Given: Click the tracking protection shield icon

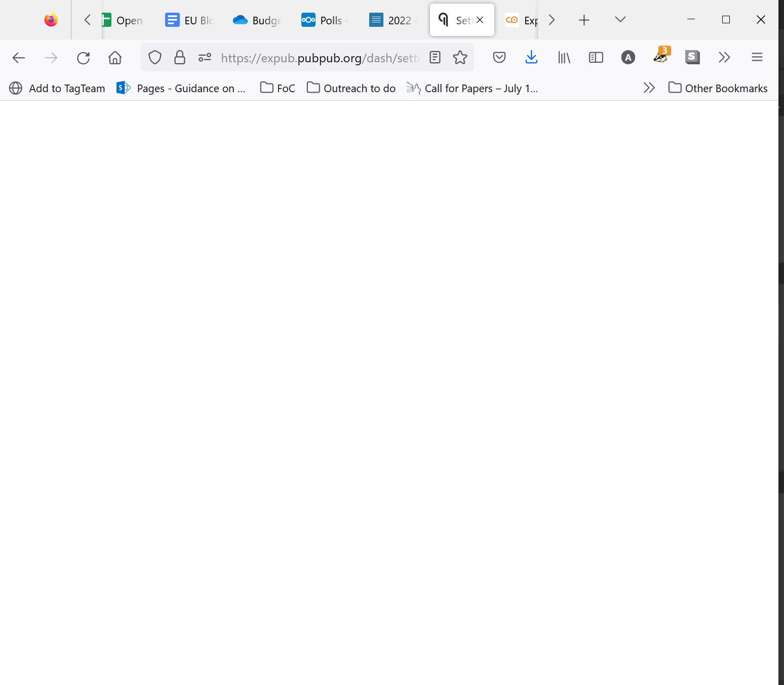Looking at the screenshot, I should pos(155,57).
